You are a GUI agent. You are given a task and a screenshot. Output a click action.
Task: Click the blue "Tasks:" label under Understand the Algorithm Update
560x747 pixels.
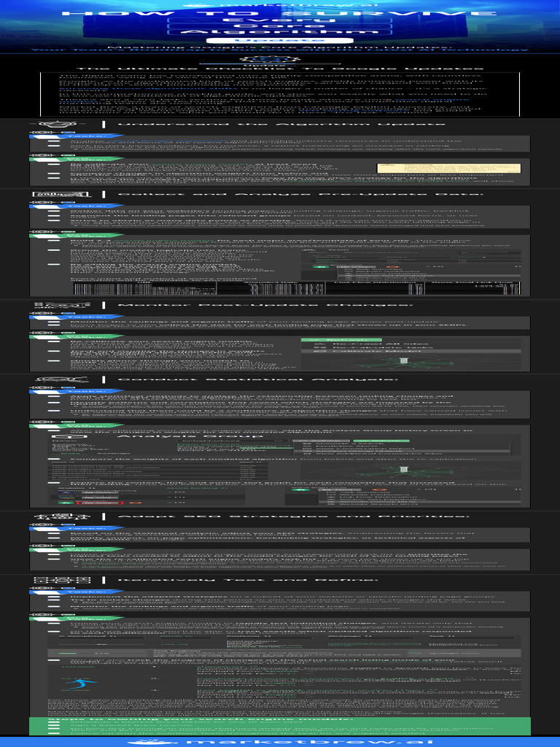(76, 136)
